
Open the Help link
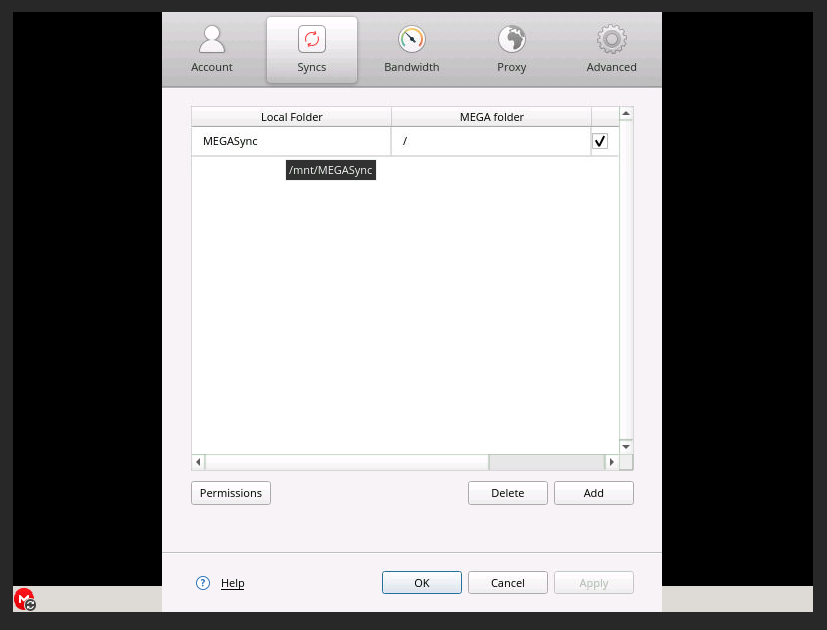pos(233,583)
